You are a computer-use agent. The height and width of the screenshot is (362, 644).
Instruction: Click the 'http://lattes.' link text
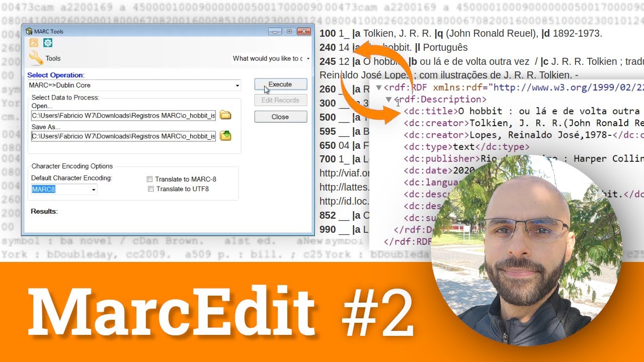[x=345, y=187]
